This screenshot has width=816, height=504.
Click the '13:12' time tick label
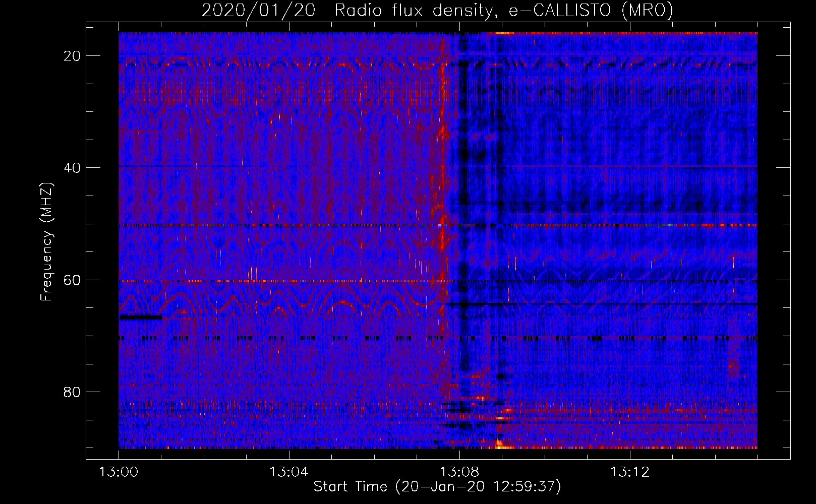coord(629,472)
